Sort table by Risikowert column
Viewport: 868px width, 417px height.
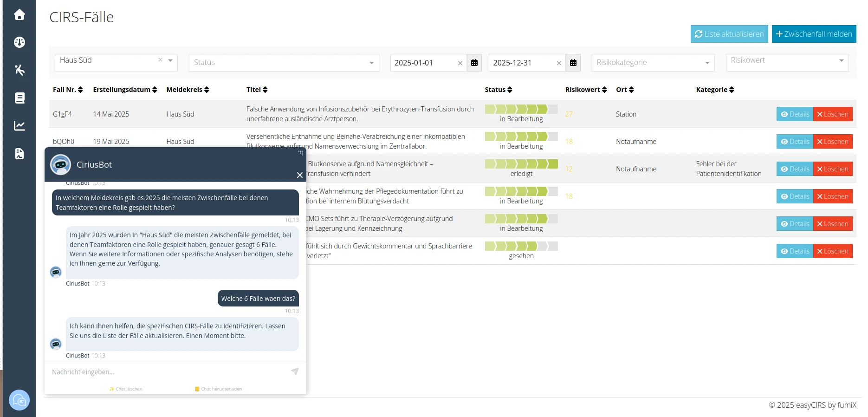(586, 90)
